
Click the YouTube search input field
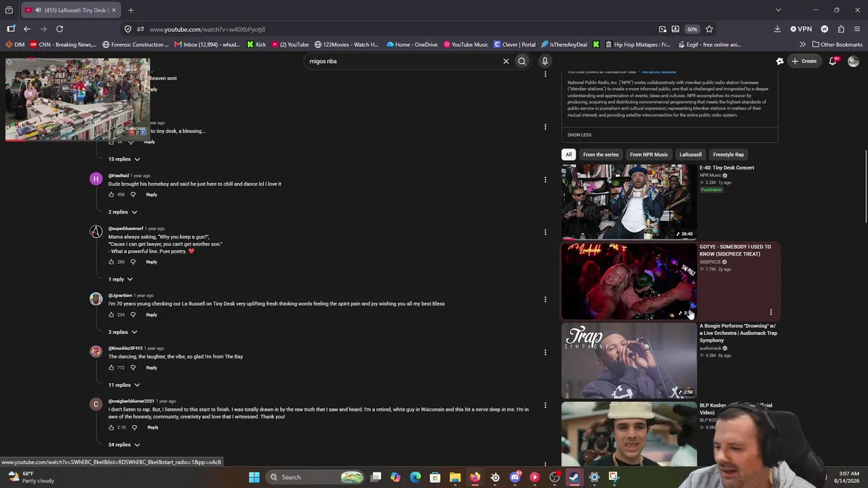click(x=403, y=61)
